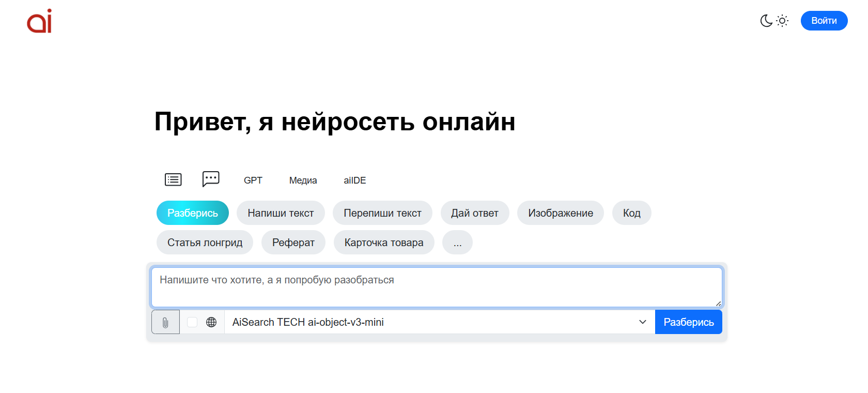Choose the Изображение mode chip
The width and height of the screenshot is (868, 393).
[x=560, y=213]
